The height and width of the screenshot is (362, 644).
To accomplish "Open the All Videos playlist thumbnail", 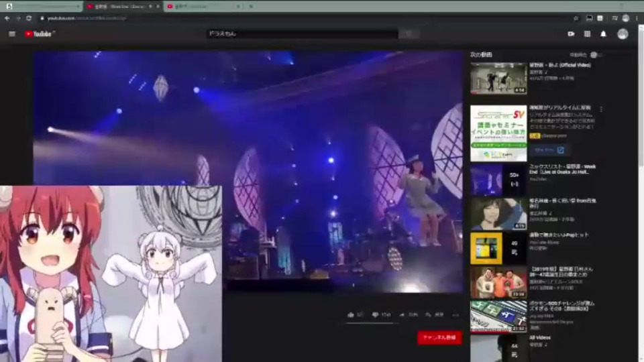I will tap(498, 349).
